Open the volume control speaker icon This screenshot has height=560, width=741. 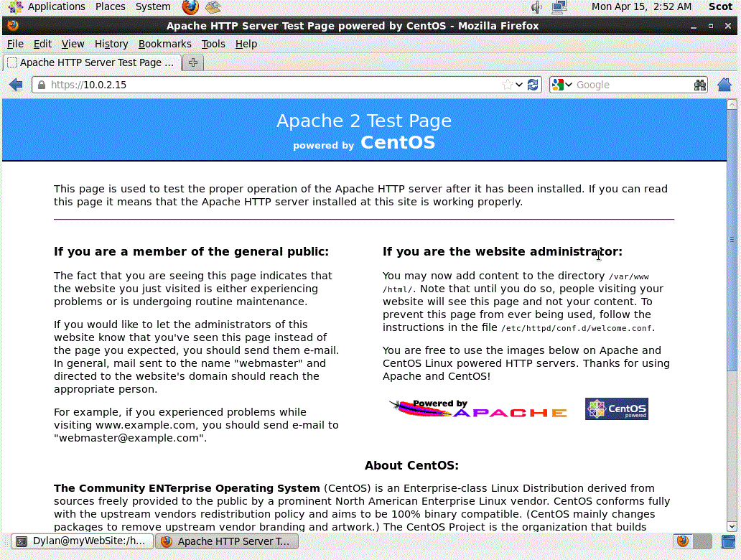coord(536,7)
